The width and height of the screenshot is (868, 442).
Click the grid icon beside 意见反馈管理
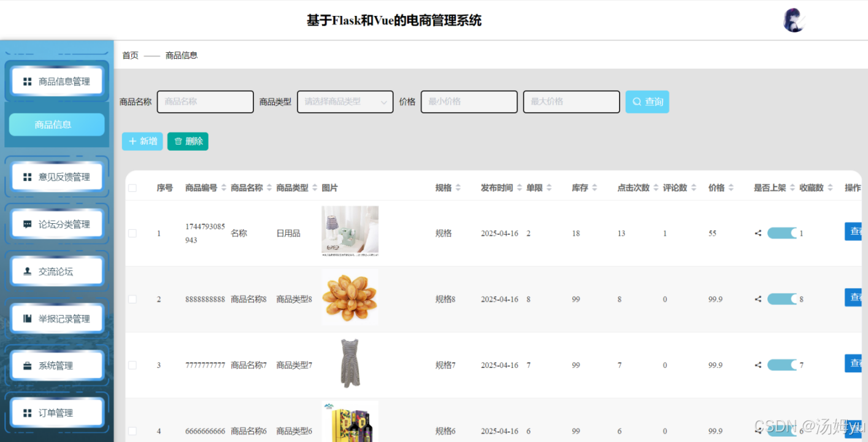[27, 177]
